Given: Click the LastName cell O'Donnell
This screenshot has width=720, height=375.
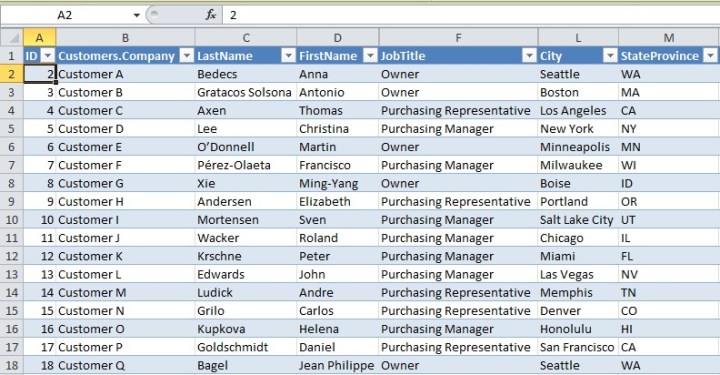Looking at the screenshot, I should click(246, 147).
